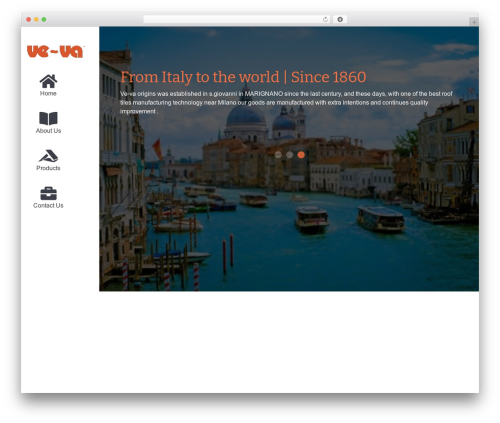Viewport: 500px width, 423px height.
Task: Select the Products menu label
Action: pos(48,168)
